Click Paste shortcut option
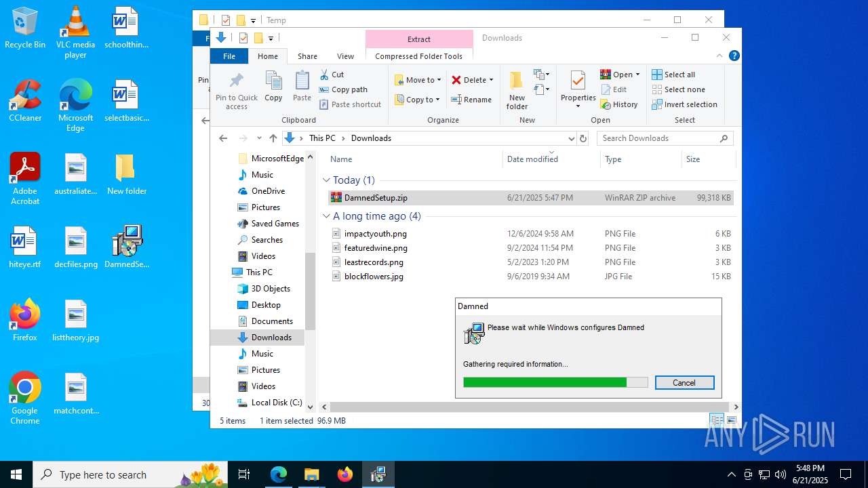This screenshot has height=488, width=868. 350,104
